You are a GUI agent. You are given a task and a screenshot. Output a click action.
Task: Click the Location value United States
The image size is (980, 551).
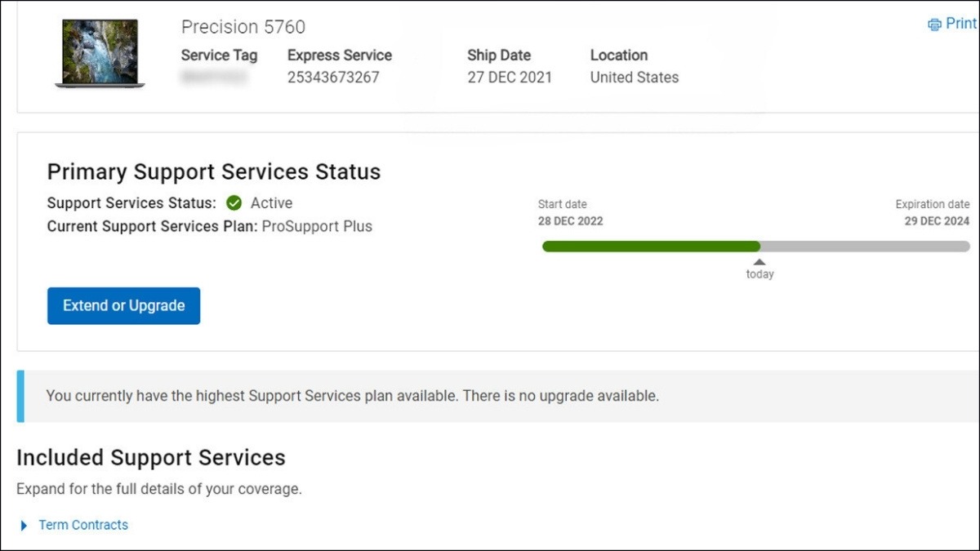(x=635, y=78)
